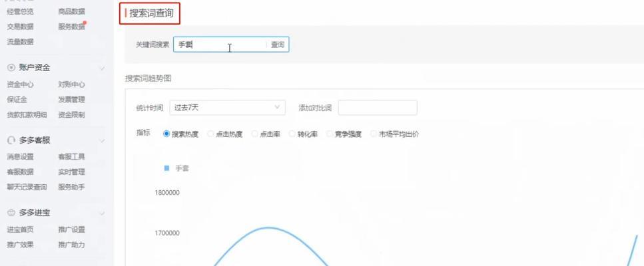Click the blue trend line on chart
The image size is (644, 266).
coord(268,227)
